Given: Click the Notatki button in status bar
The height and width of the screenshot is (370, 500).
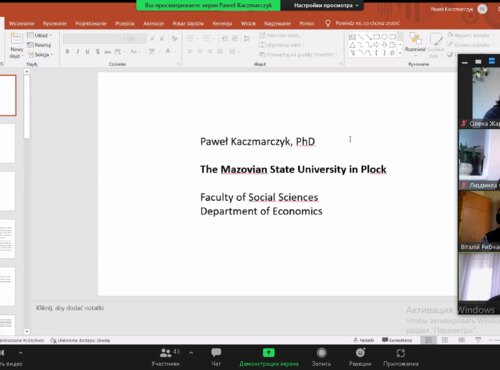Looking at the screenshot, I should 364,340.
